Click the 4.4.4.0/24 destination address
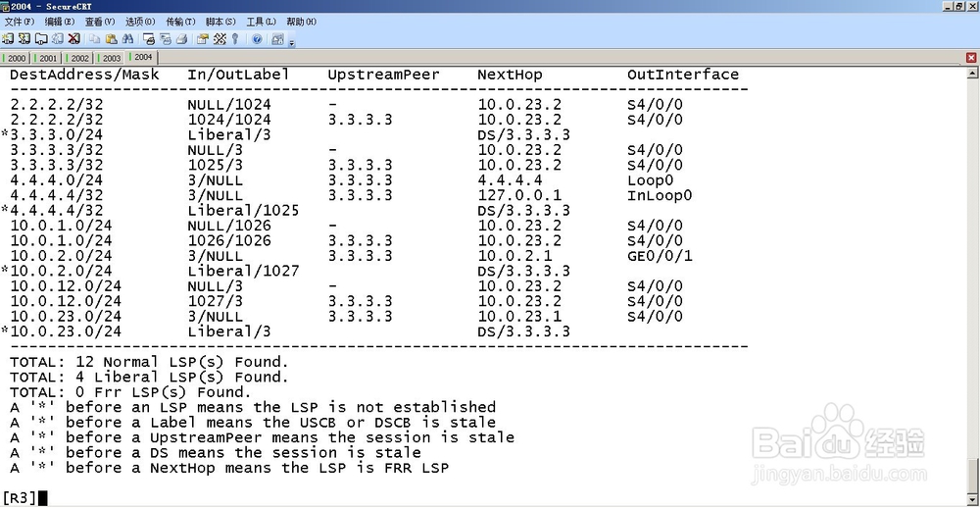Image resolution: width=980 pixels, height=508 pixels. click(56, 180)
